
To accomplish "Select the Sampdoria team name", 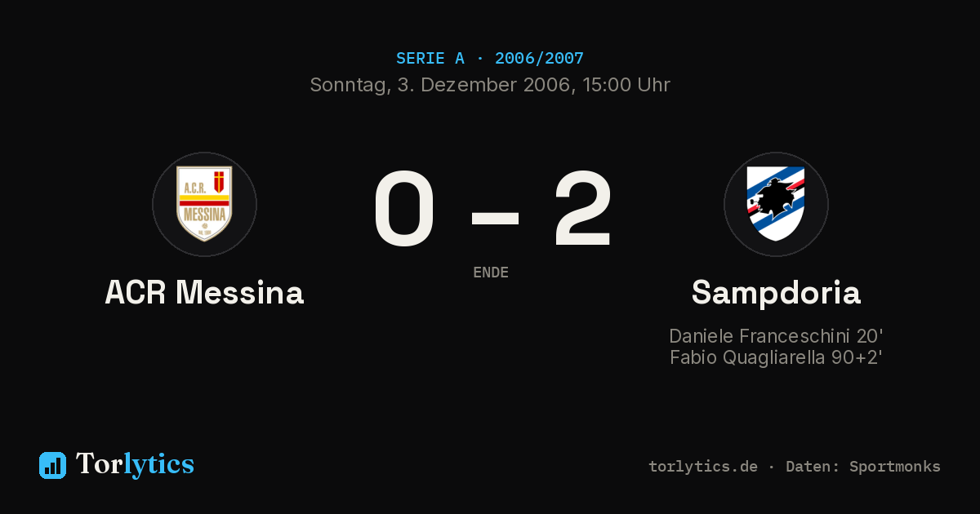I will click(776, 292).
